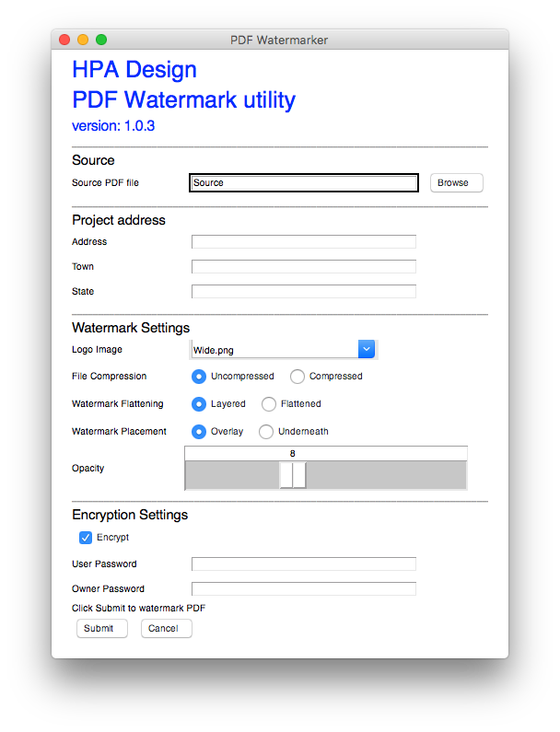
Task: Click Submit to watermark the PDF
Action: (102, 628)
